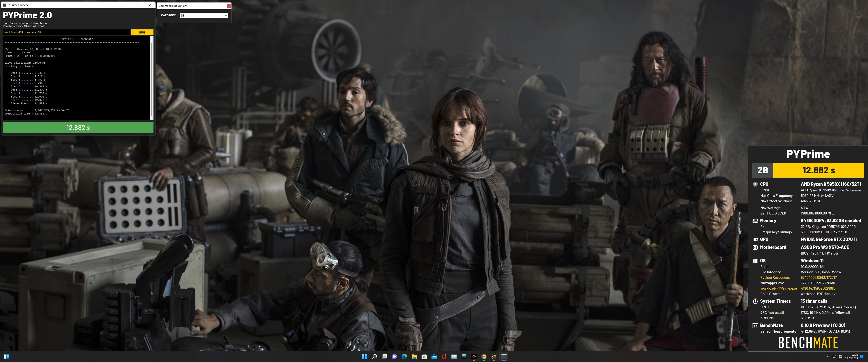This screenshot has height=362, width=868.
Task: Open File Explorer from taskbar
Action: click(414, 357)
